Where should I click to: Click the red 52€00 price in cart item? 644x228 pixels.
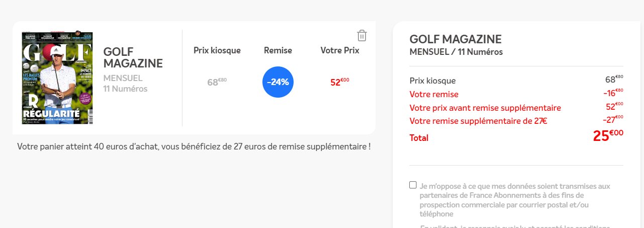(x=340, y=82)
